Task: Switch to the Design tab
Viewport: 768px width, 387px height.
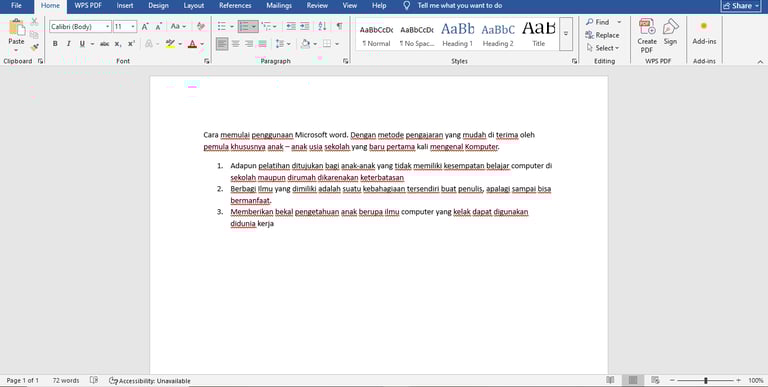Action: 158,6
